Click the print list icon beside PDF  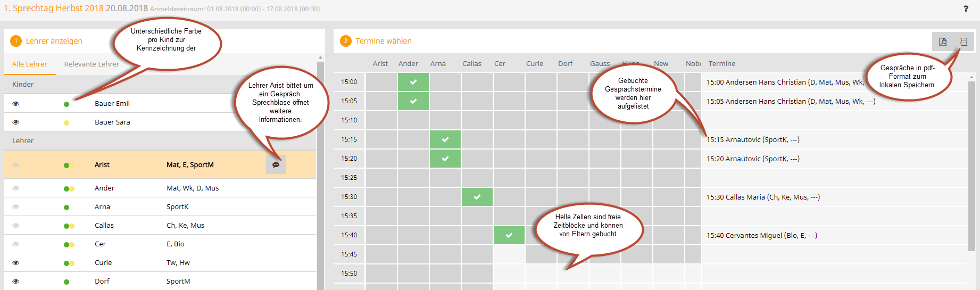pos(964,42)
